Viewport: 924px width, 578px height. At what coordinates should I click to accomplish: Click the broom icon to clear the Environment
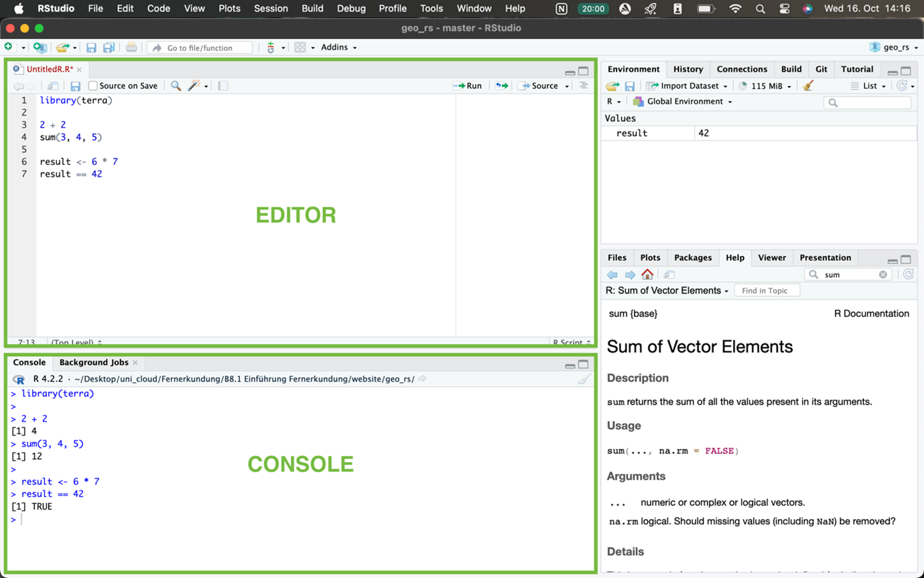click(808, 86)
